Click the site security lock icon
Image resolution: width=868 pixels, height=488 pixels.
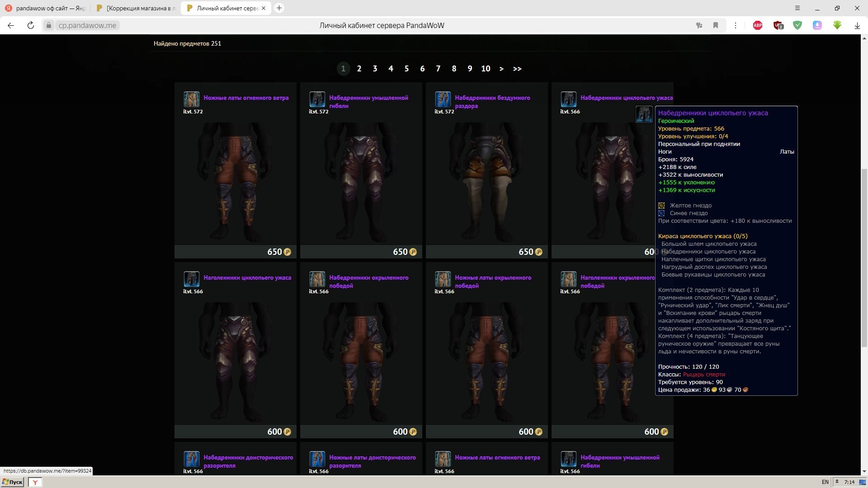tap(49, 25)
